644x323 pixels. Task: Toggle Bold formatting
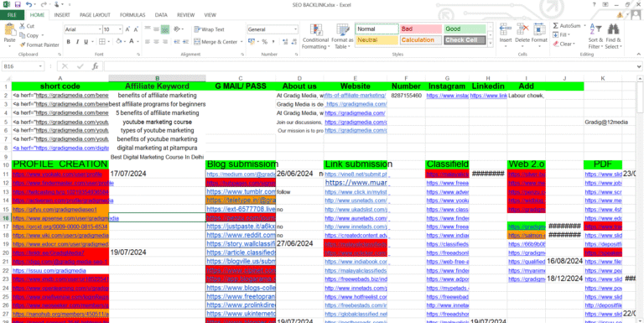tap(68, 41)
